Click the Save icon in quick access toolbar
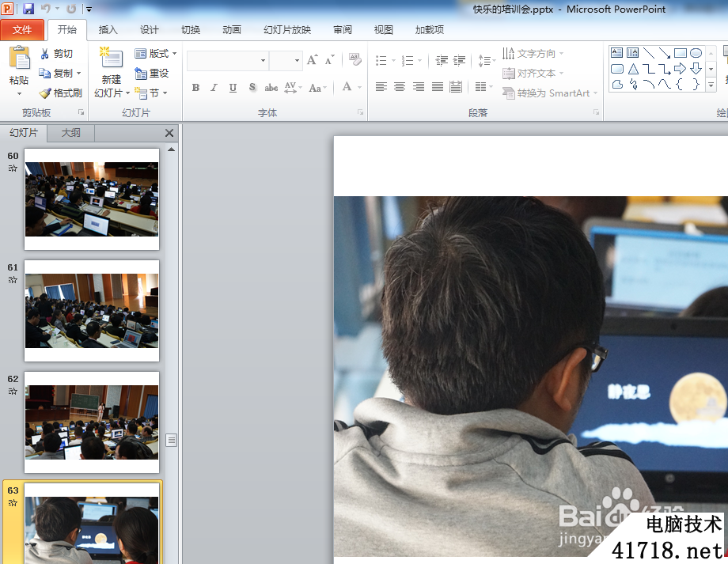Viewport: 728px width, 564px height. point(28,9)
